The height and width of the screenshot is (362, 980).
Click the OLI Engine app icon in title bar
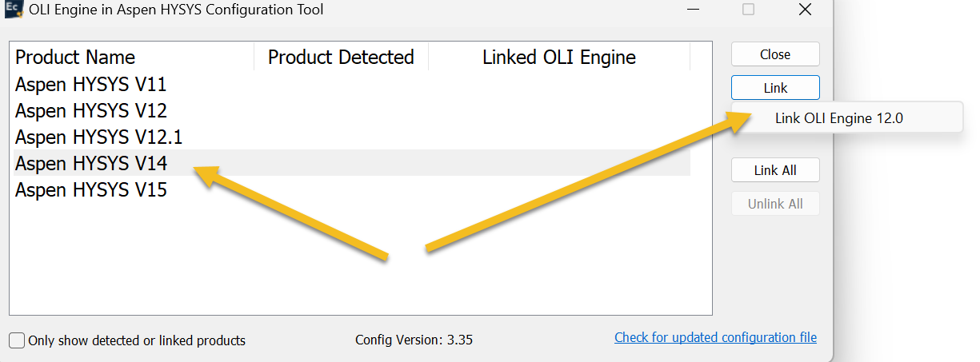click(12, 10)
